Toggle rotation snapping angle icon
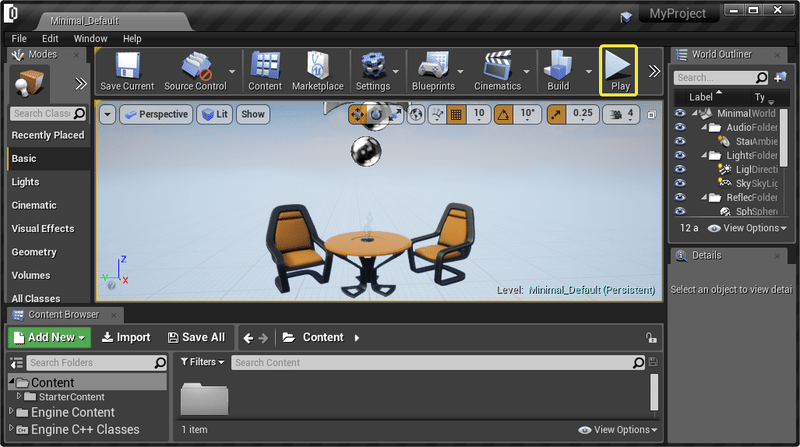The height and width of the screenshot is (447, 800). (x=504, y=114)
